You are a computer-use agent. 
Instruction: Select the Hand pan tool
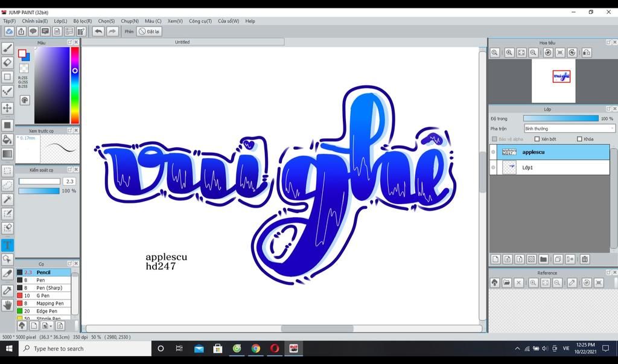pyautogui.click(x=7, y=305)
